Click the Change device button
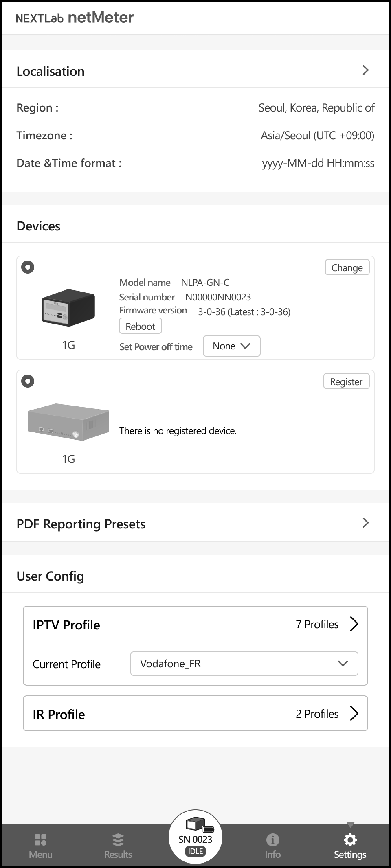391x868 pixels. tap(347, 267)
